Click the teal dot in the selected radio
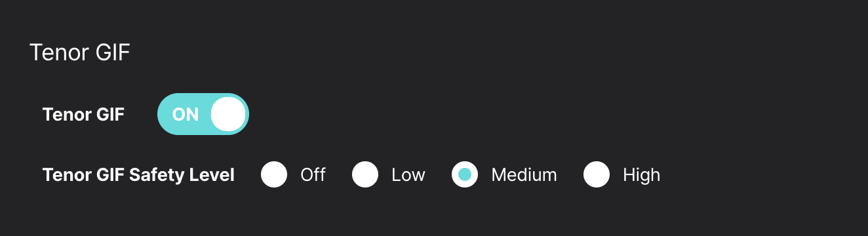 (465, 174)
